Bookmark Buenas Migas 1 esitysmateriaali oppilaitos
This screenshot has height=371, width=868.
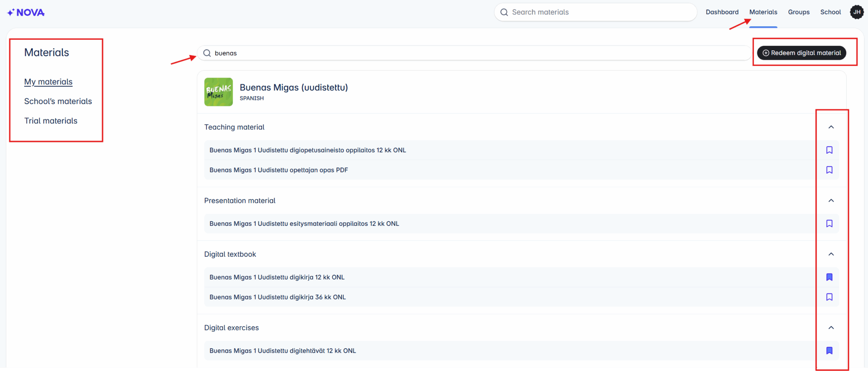click(829, 224)
